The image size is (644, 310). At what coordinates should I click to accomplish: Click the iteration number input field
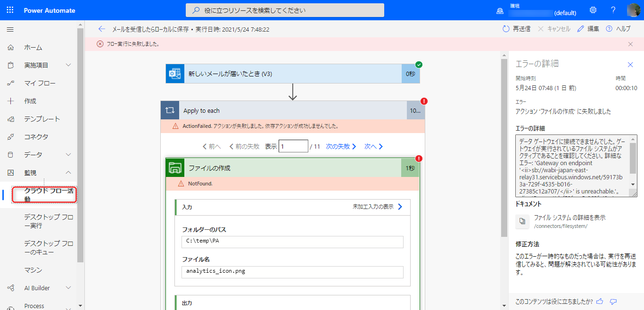pyautogui.click(x=293, y=146)
